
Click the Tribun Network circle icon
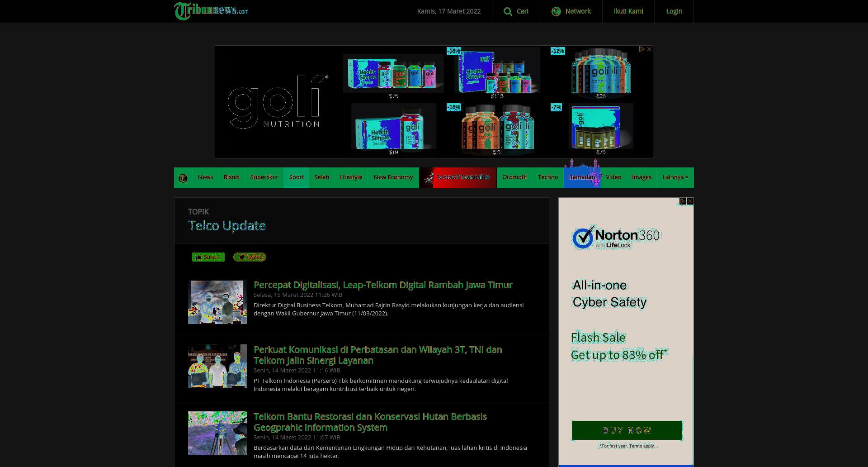pos(556,11)
